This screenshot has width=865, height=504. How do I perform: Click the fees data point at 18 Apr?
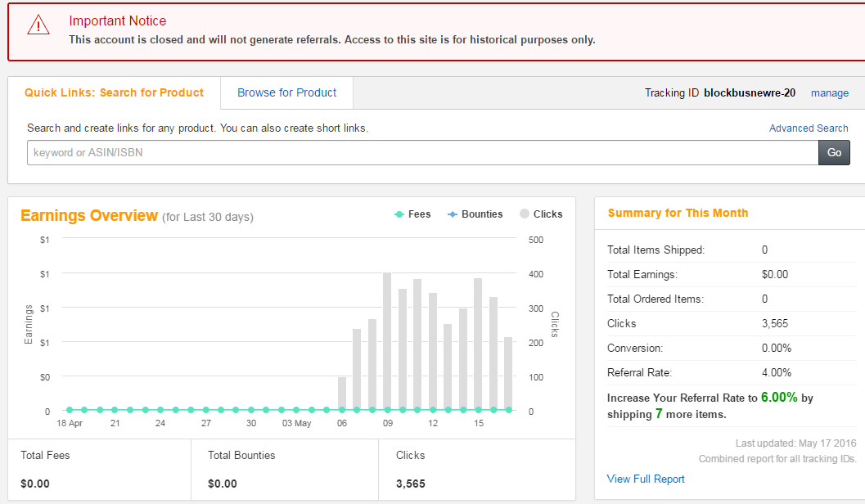pyautogui.click(x=70, y=410)
